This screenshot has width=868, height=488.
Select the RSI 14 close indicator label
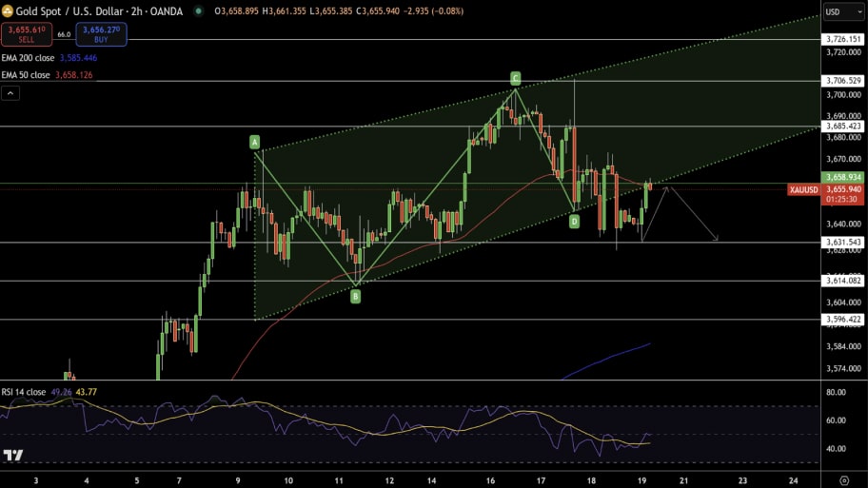(24, 392)
